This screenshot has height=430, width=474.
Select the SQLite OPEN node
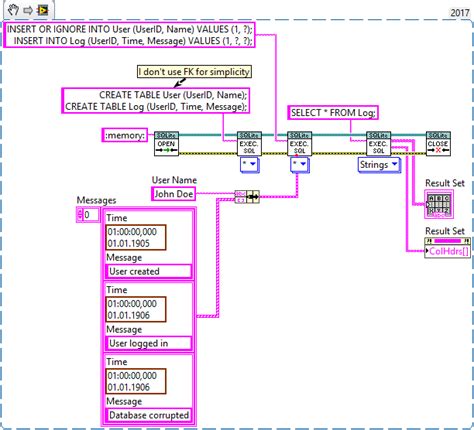tap(166, 144)
